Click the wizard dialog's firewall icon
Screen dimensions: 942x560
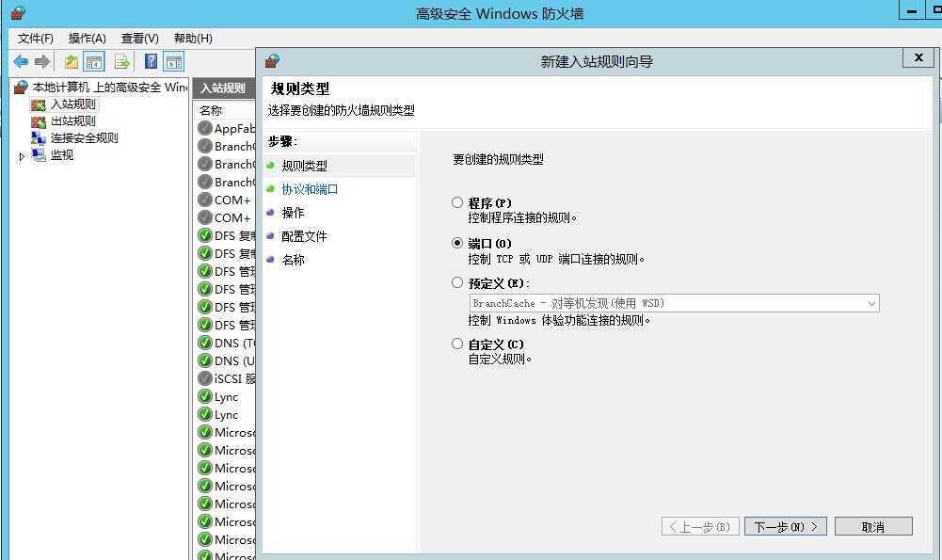[272, 60]
